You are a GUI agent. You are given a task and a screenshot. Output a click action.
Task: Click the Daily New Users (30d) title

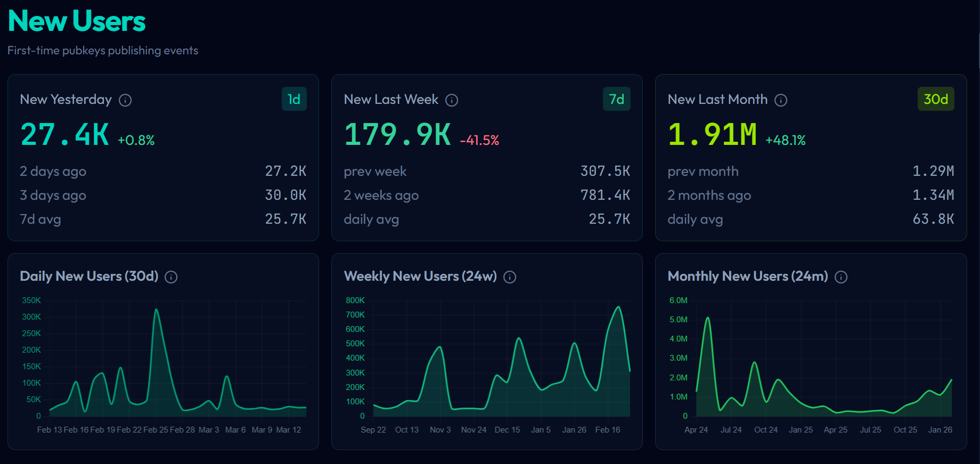(89, 276)
